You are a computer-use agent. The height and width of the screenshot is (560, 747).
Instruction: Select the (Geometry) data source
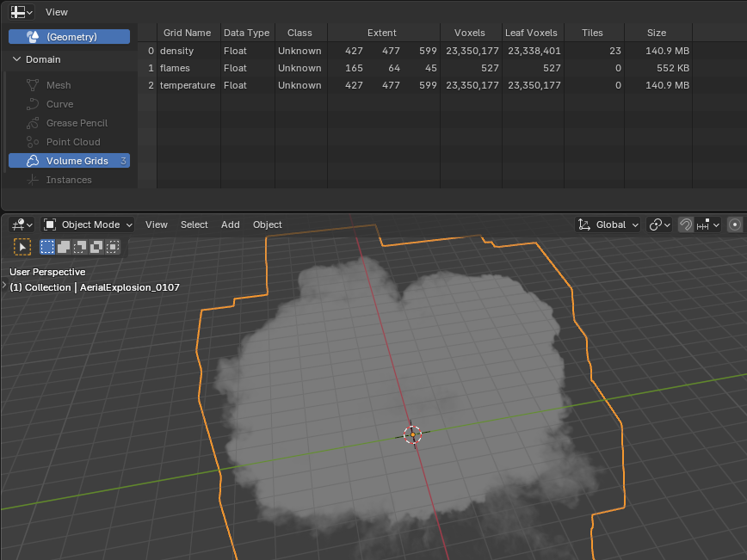(x=69, y=37)
